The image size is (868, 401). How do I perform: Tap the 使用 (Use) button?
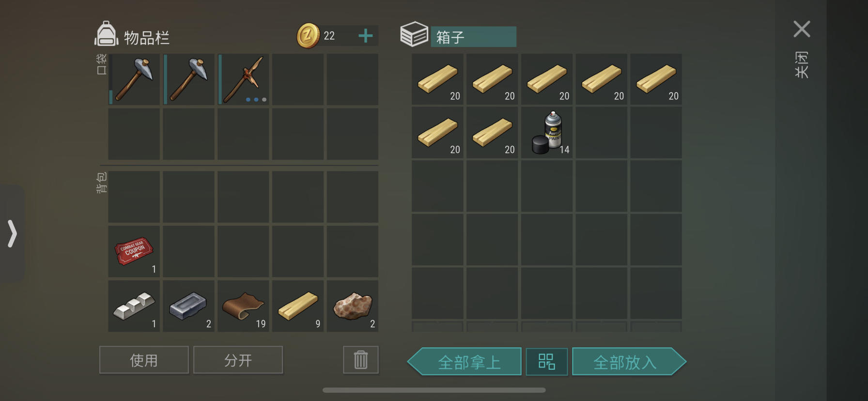144,360
